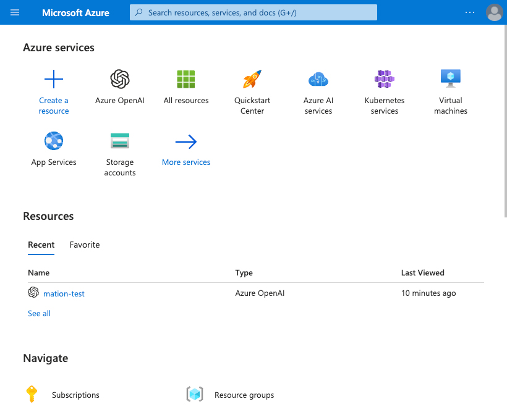
Task: Click the Microsoft Azure home title
Action: tap(75, 12)
